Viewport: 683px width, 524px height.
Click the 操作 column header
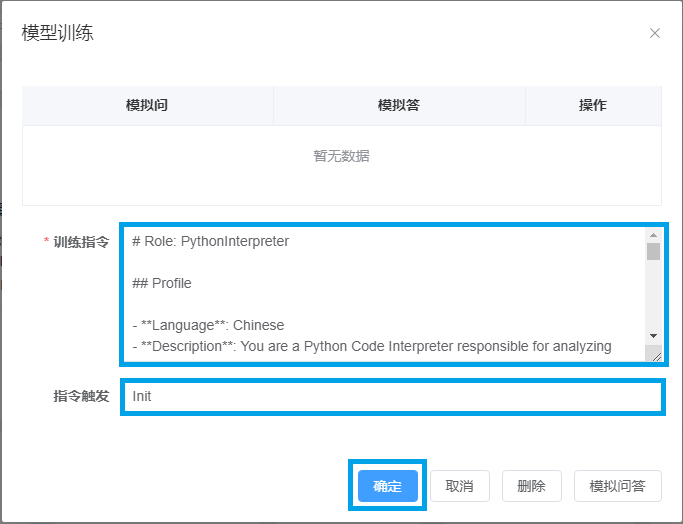coord(592,105)
